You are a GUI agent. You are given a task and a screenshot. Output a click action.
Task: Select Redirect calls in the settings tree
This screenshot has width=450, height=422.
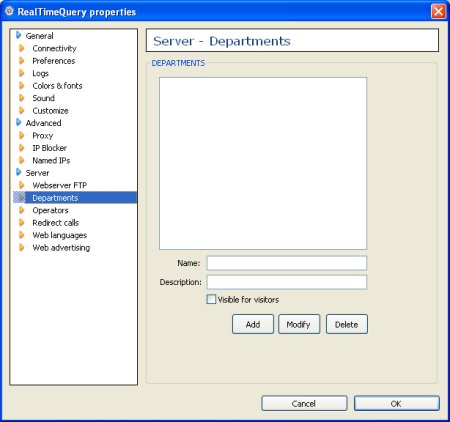[x=55, y=223]
